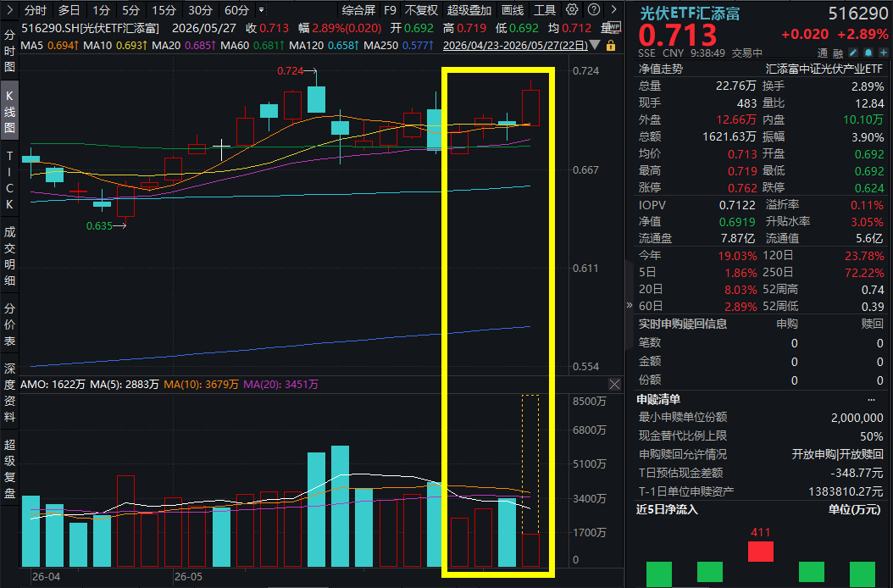Click the 通 indicator label

[823, 53]
